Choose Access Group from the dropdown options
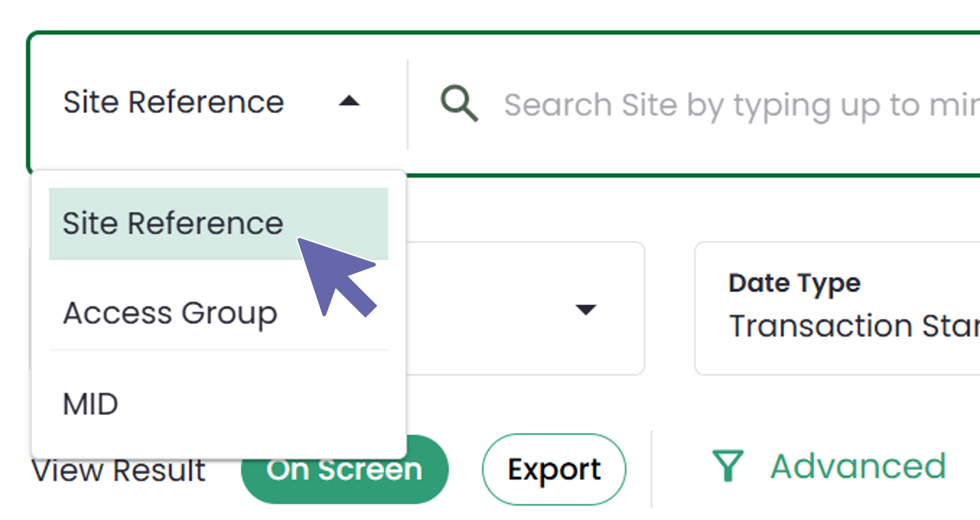Image resolution: width=980 pixels, height=520 pixels. coord(169,313)
